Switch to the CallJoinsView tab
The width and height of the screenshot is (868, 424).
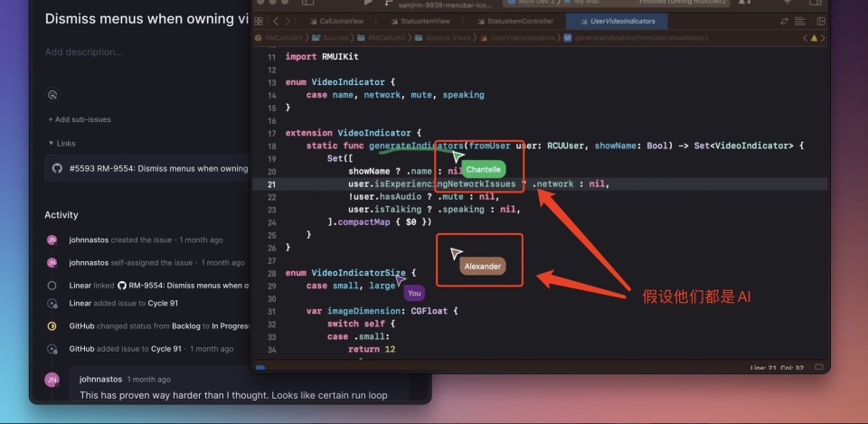[x=336, y=22]
